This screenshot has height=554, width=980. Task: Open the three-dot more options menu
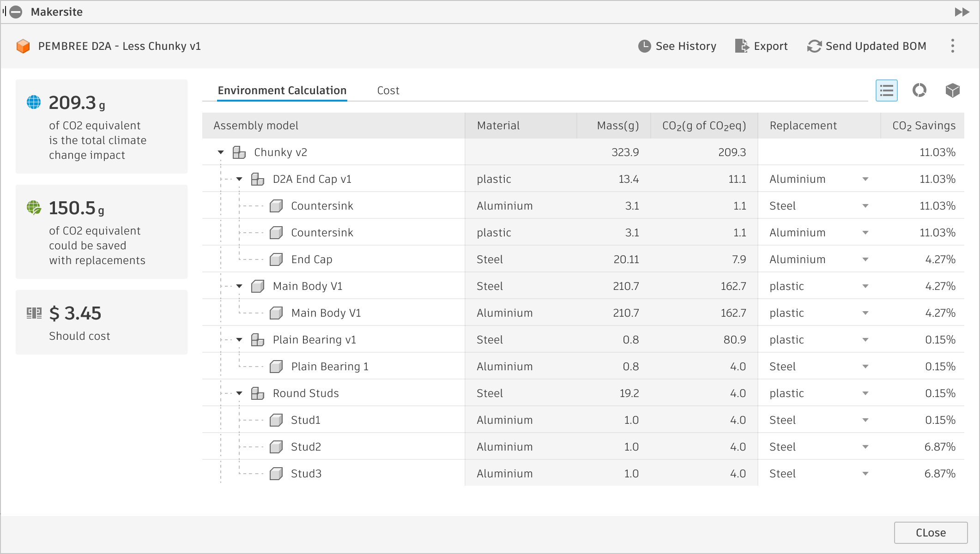click(x=953, y=46)
